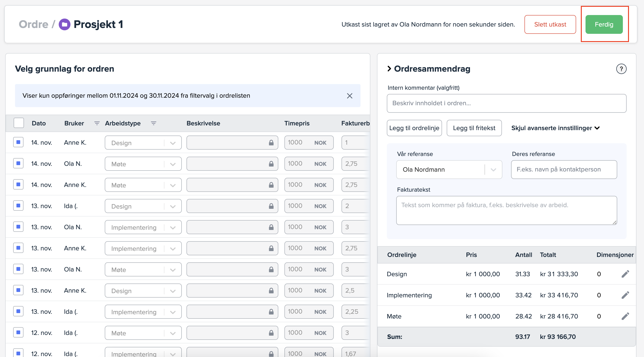Dismiss the date filter info banner
Screen dimensions: 644x357
[349, 96]
